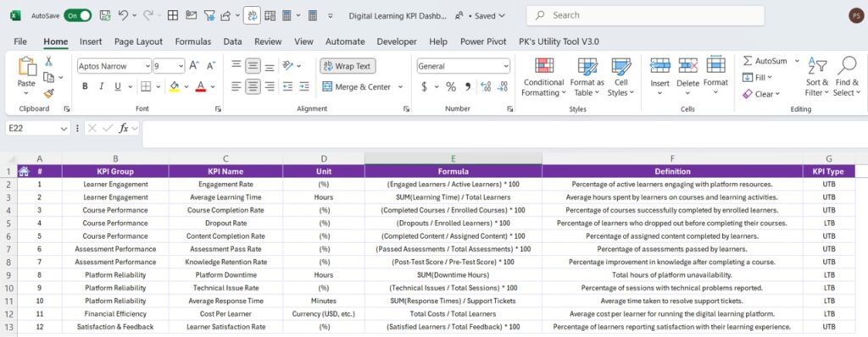Apply Percent Style number format
This screenshot has height=337, width=868.
[451, 86]
